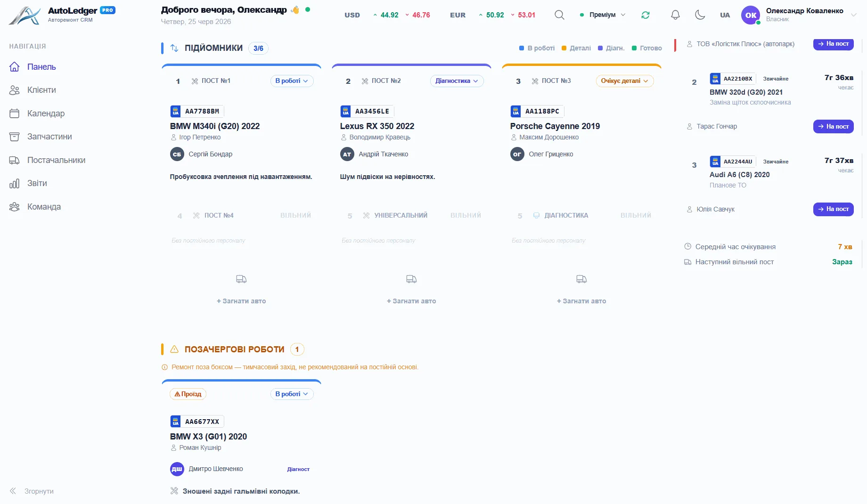Click the 3/6 lifts counter badge

point(258,48)
